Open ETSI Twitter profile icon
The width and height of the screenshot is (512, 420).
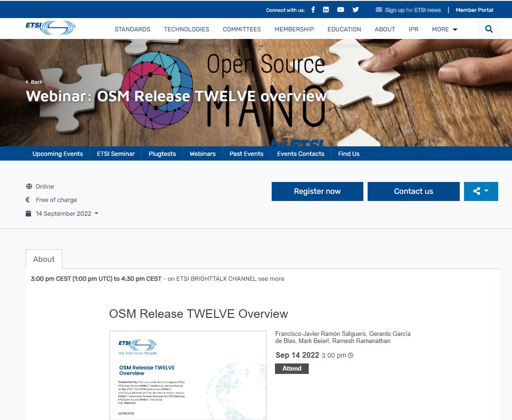[x=356, y=10]
